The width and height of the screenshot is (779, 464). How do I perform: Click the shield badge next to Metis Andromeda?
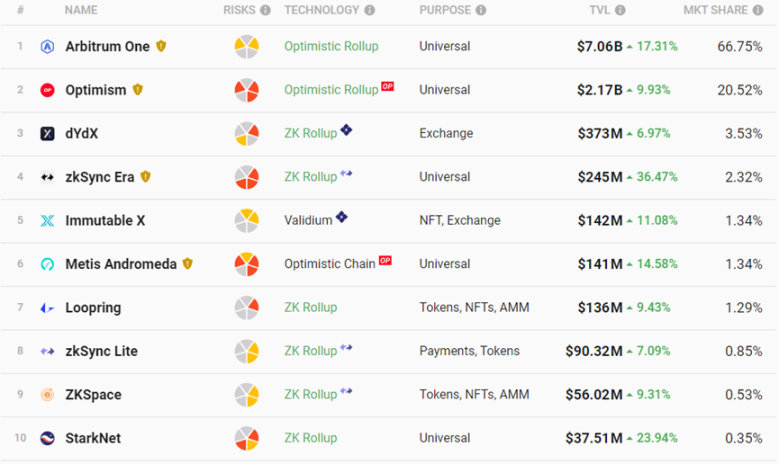187,263
